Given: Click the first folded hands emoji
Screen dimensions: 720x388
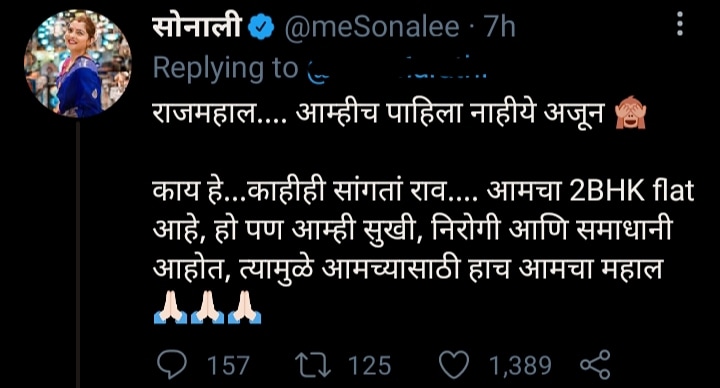Looking at the screenshot, I should [x=170, y=307].
